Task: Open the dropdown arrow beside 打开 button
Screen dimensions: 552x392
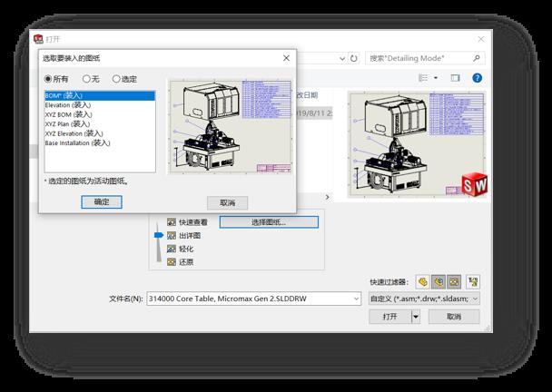Action: coord(416,317)
